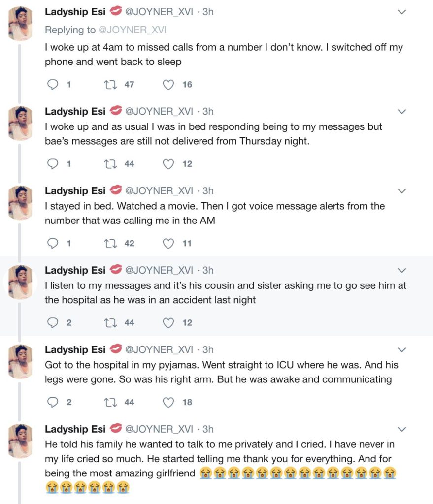Reply to the 4am missed calls tweet

[53, 85]
